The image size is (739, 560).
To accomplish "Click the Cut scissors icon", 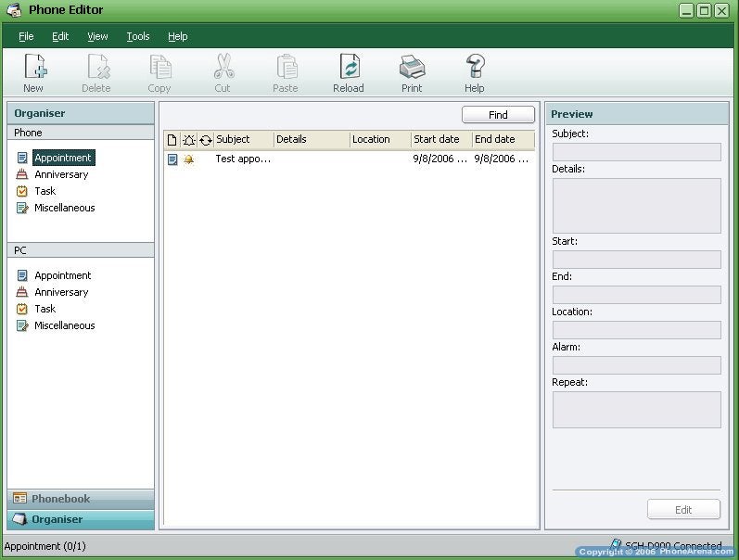I will point(223,66).
